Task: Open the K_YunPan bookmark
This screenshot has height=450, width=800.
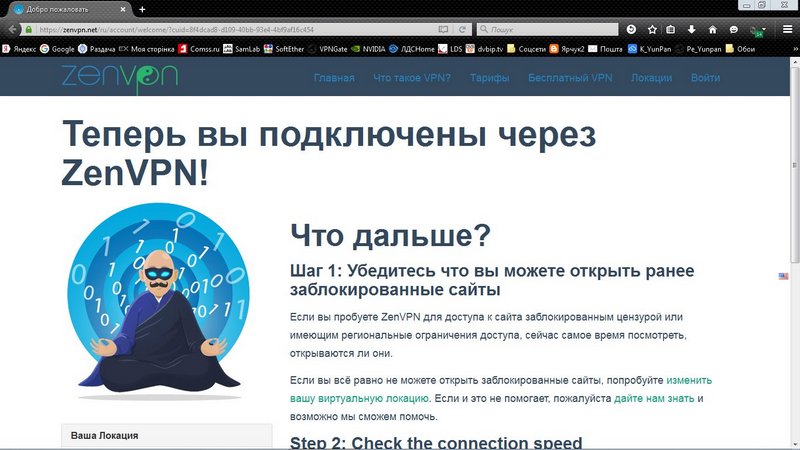Action: pyautogui.click(x=649, y=49)
